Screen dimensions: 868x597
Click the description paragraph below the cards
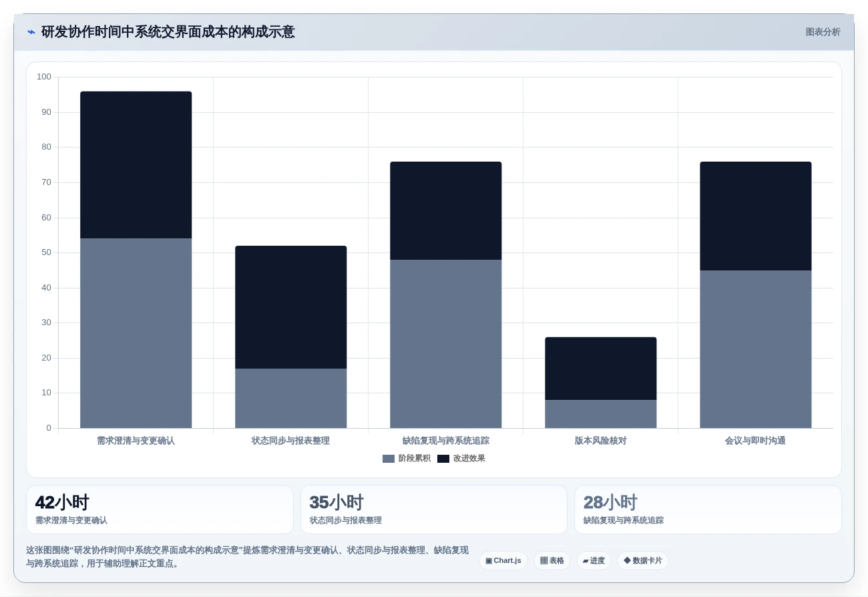247,557
